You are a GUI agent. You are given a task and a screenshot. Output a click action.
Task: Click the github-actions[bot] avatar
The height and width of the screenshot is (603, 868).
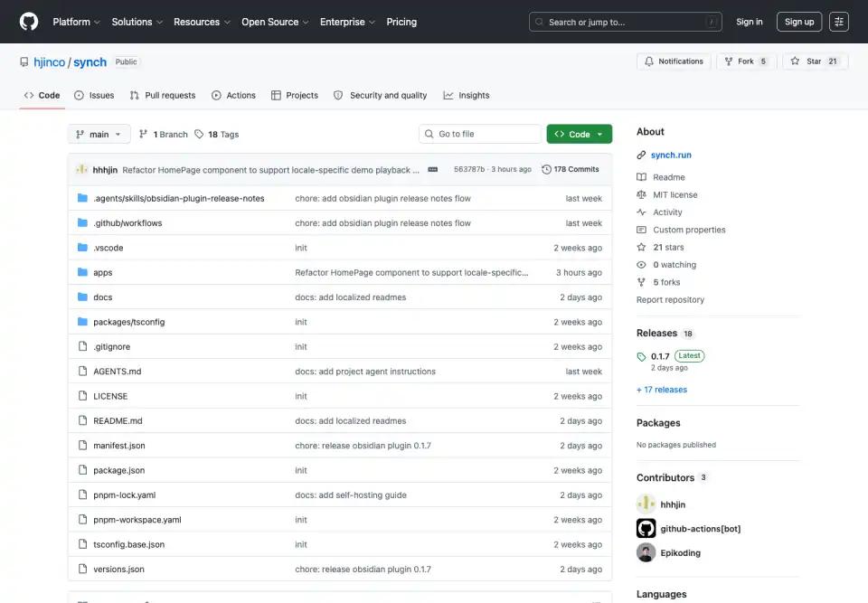click(646, 528)
